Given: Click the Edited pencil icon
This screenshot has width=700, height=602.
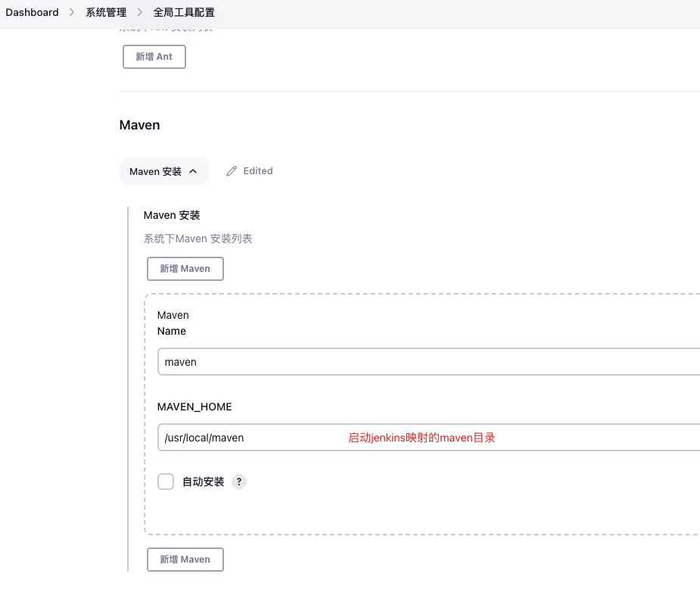Looking at the screenshot, I should [232, 171].
